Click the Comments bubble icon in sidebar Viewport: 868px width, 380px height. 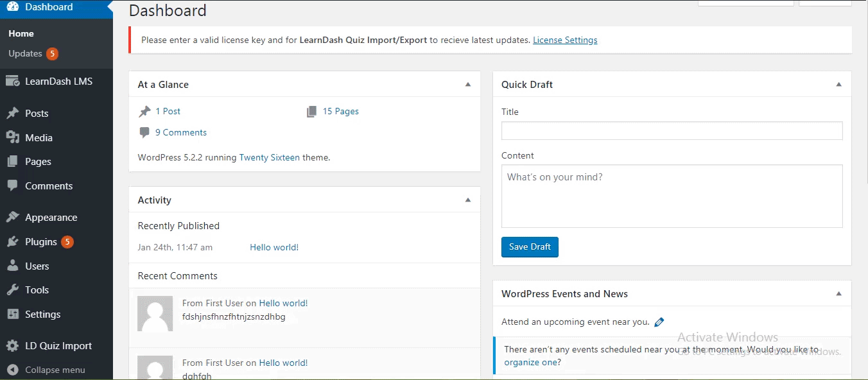pyautogui.click(x=12, y=186)
